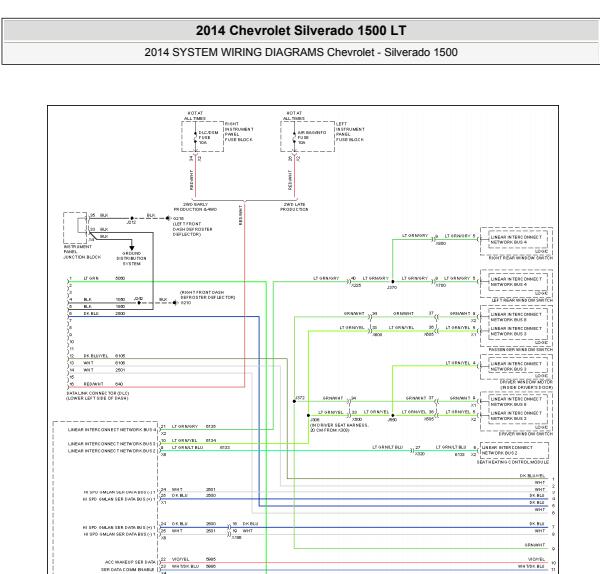The image size is (600, 574).
Task: Click the J372 splice label
Action: pyautogui.click(x=300, y=398)
